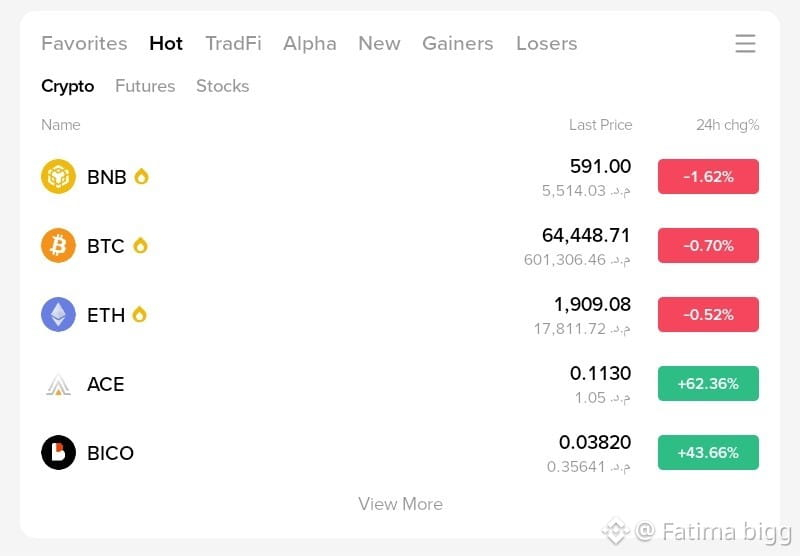The height and width of the screenshot is (556, 800).
Task: Sort by the 24h chg% column header
Action: tap(728, 125)
